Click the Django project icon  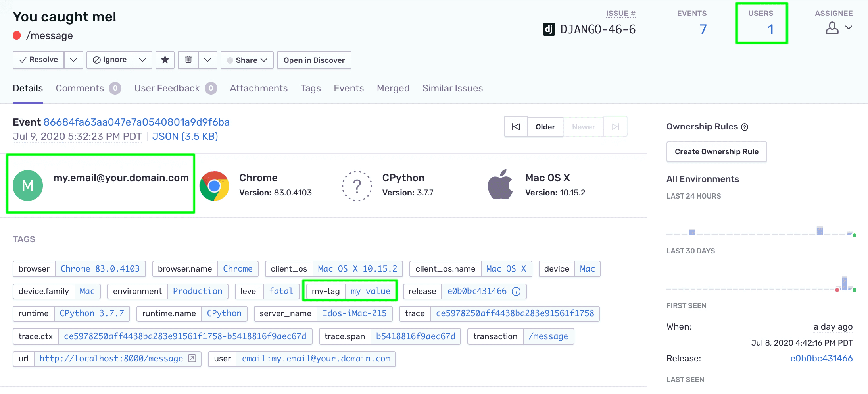coord(549,29)
